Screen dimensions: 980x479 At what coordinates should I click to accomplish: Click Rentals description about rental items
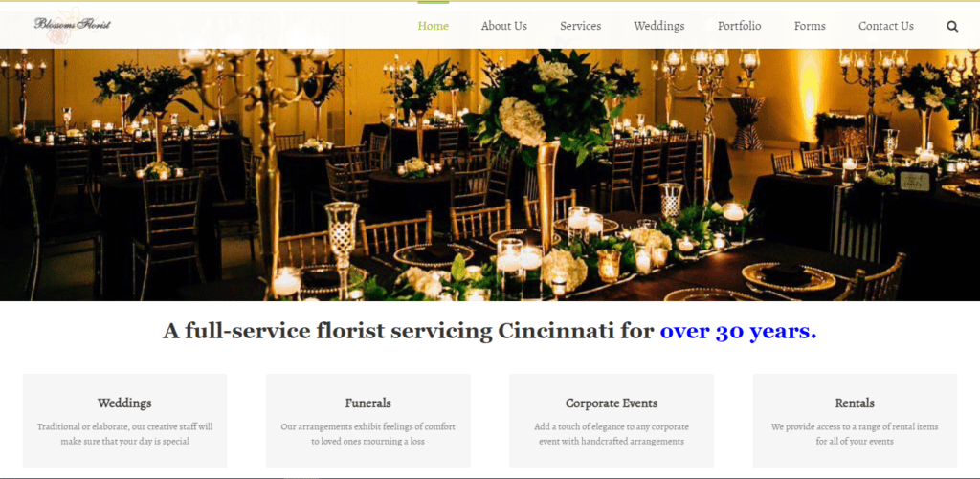pos(855,434)
